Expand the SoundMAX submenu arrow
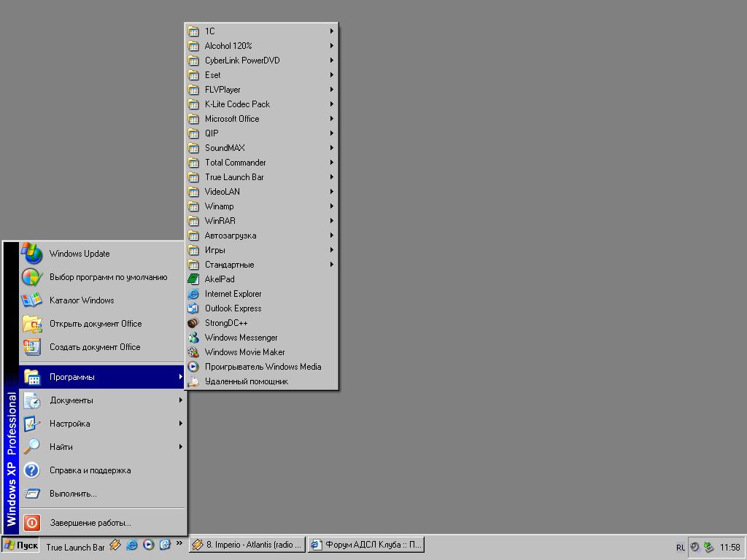This screenshot has width=747, height=560. pos(332,147)
